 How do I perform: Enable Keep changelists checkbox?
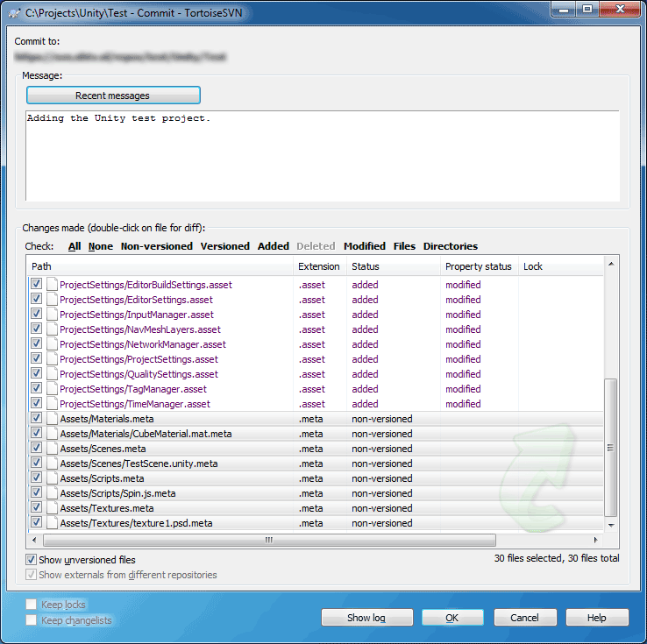31,619
